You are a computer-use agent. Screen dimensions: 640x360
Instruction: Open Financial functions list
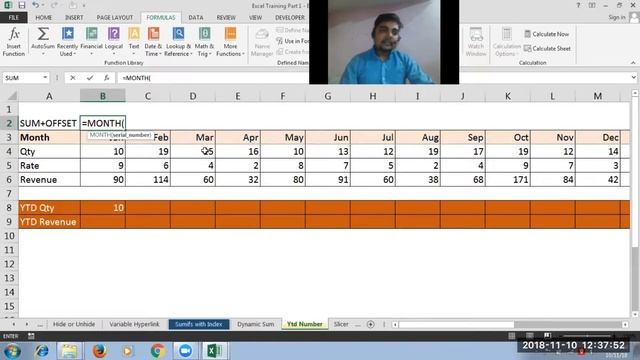click(91, 42)
